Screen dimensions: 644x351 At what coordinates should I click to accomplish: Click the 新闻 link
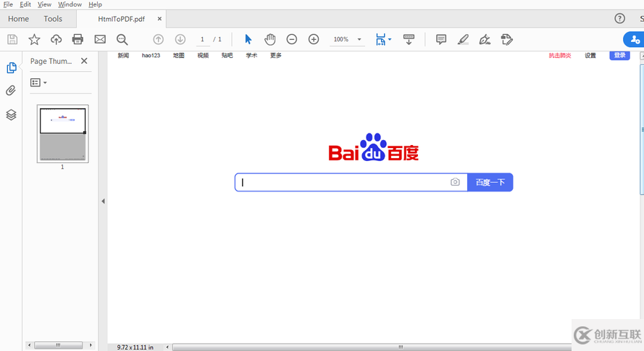[123, 56]
